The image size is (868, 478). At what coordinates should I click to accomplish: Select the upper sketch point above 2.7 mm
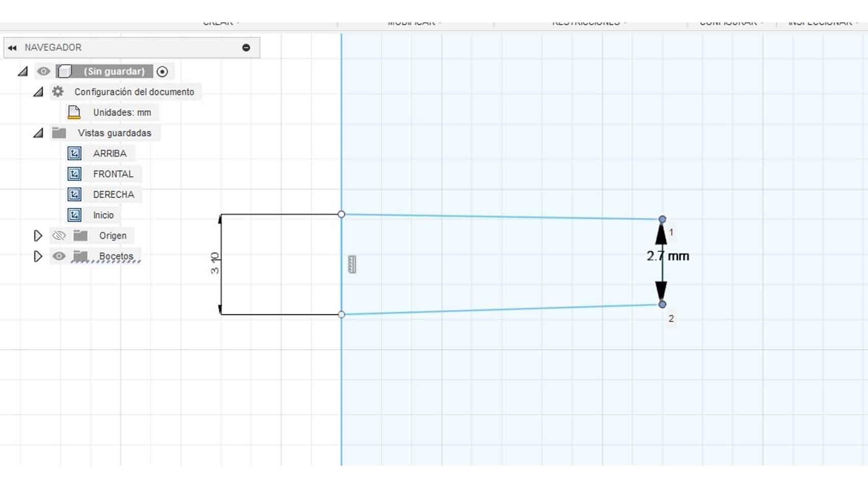(x=662, y=219)
